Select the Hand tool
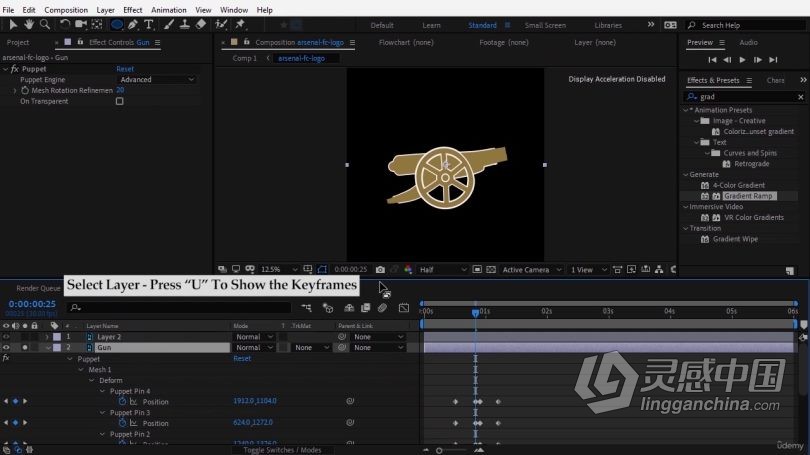Viewport: 810px width, 455px height. [x=29, y=24]
